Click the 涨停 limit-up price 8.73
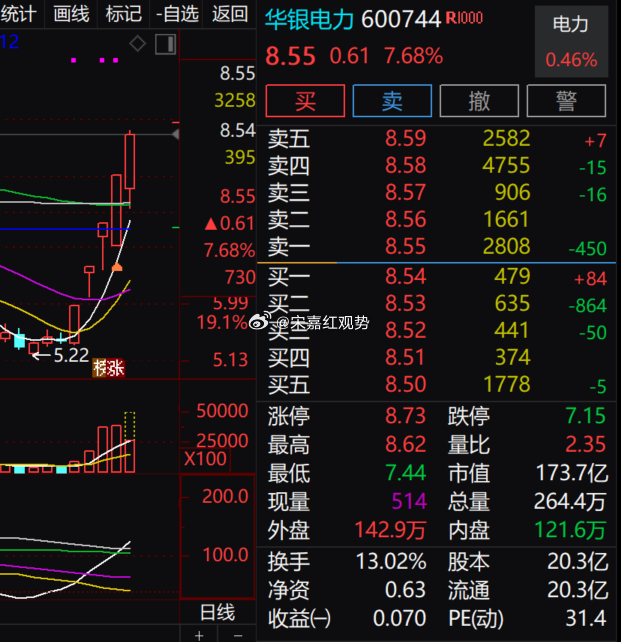621x642 pixels. (406, 416)
